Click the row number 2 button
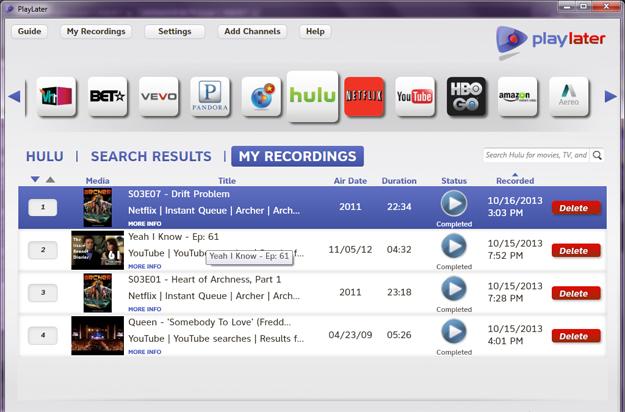 point(43,250)
